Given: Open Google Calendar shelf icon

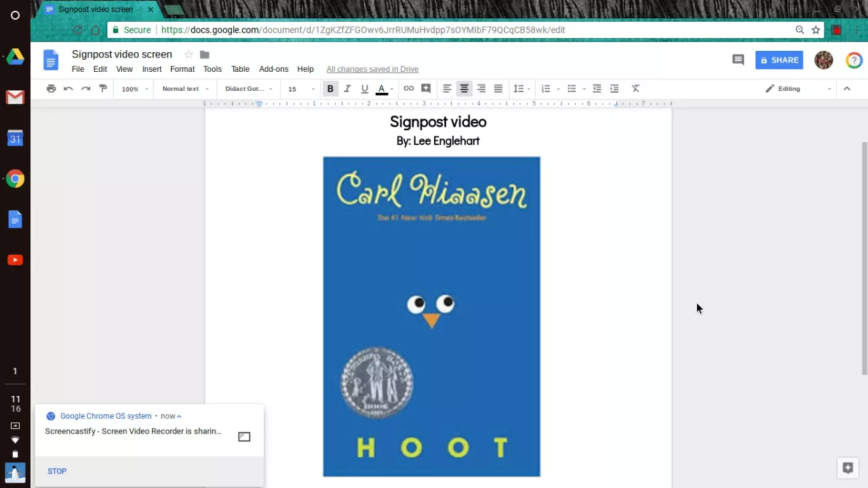Looking at the screenshot, I should 15,138.
